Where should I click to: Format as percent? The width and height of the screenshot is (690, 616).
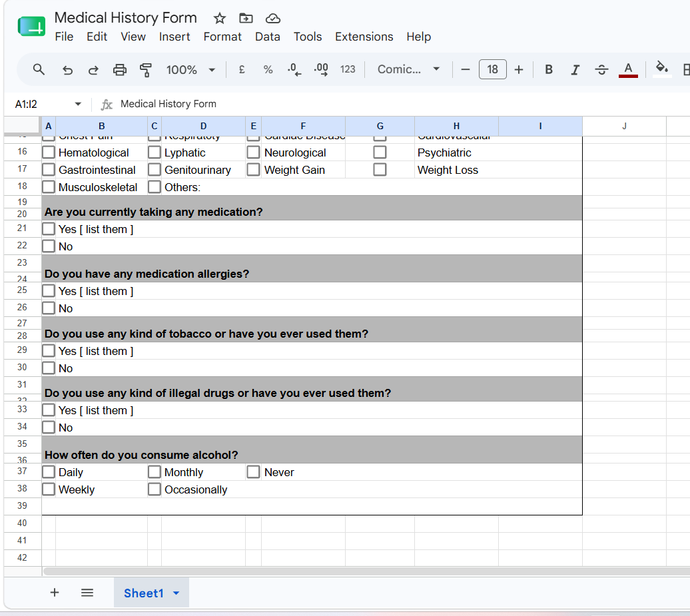coord(268,69)
